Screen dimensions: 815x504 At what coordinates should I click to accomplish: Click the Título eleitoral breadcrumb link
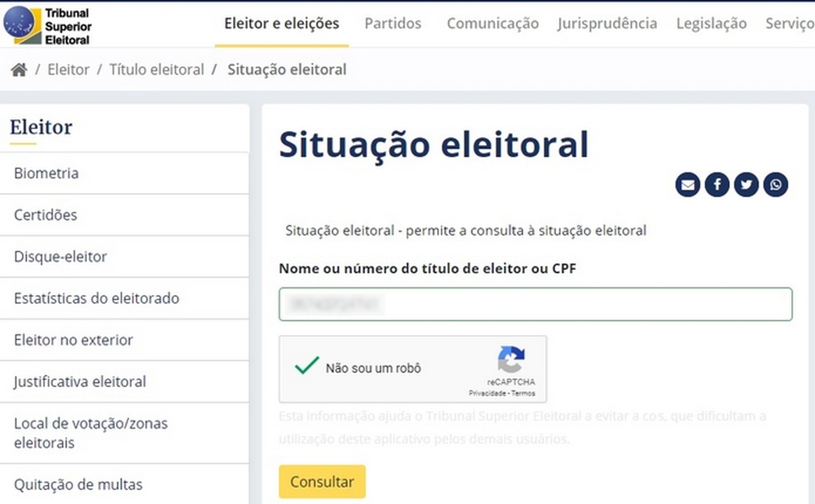pos(156,70)
